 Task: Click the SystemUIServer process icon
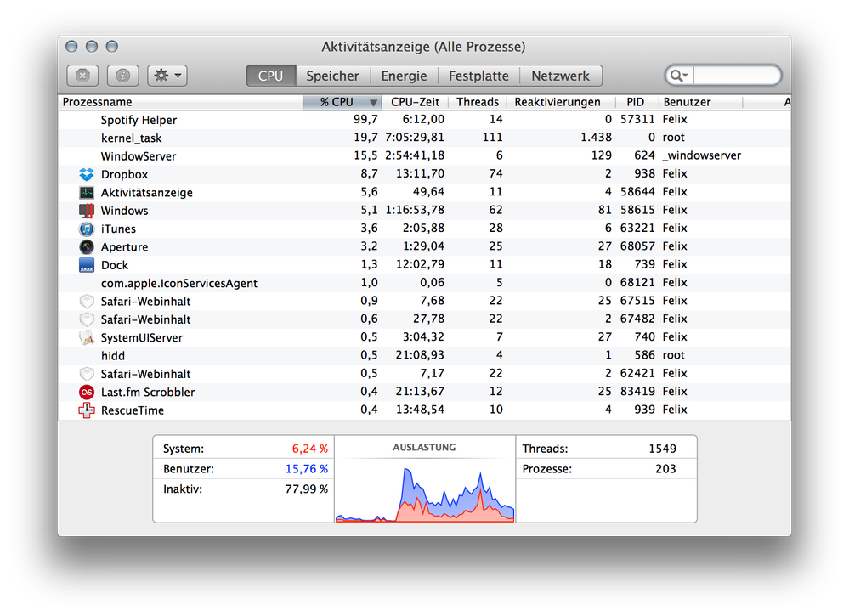click(87, 338)
